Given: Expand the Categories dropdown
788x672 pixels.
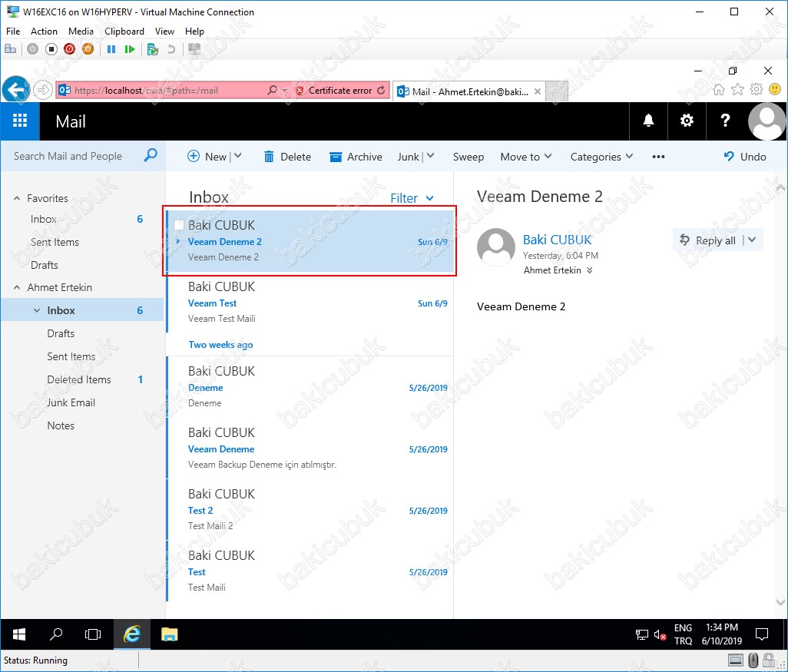Looking at the screenshot, I should tap(601, 157).
